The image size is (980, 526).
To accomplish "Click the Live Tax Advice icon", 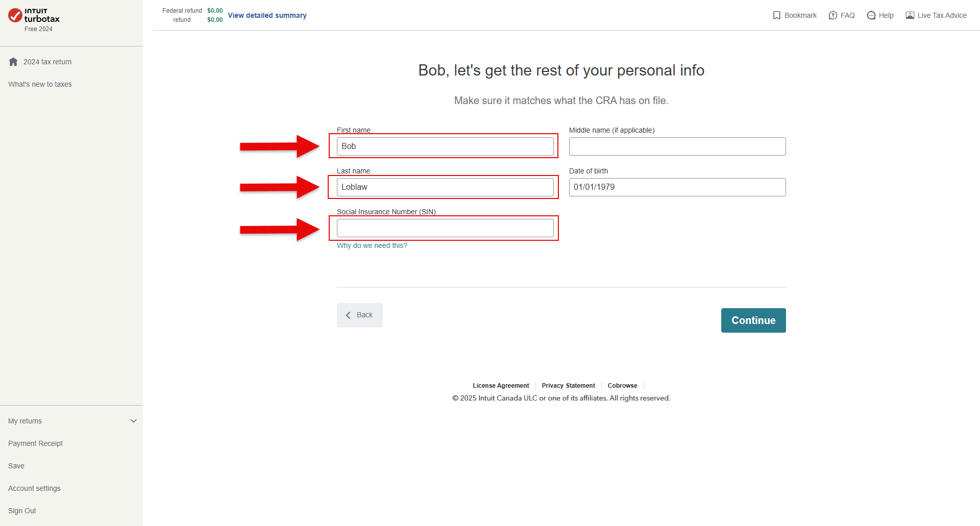I will click(910, 15).
